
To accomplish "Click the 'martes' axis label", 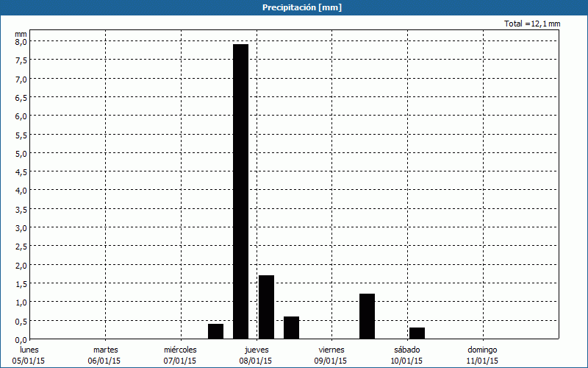I will 105,350.
